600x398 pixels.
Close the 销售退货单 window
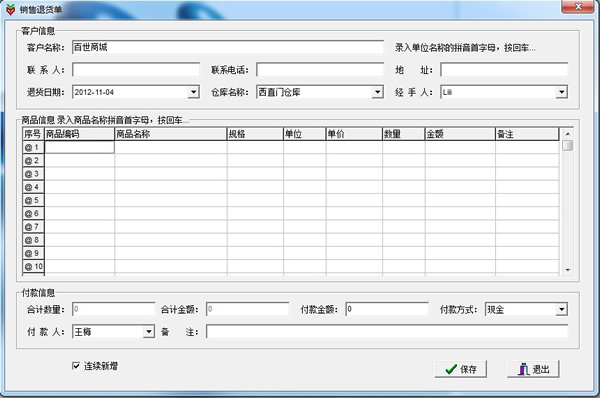tap(578, 7)
